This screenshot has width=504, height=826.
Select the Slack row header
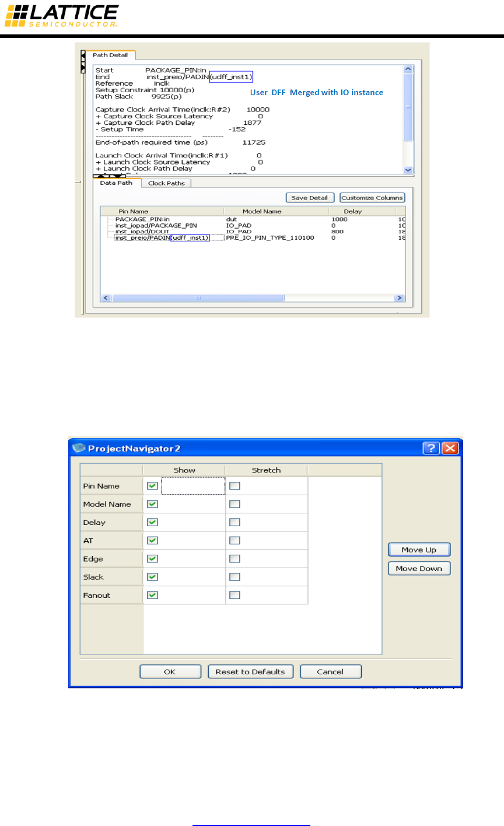[x=111, y=577]
